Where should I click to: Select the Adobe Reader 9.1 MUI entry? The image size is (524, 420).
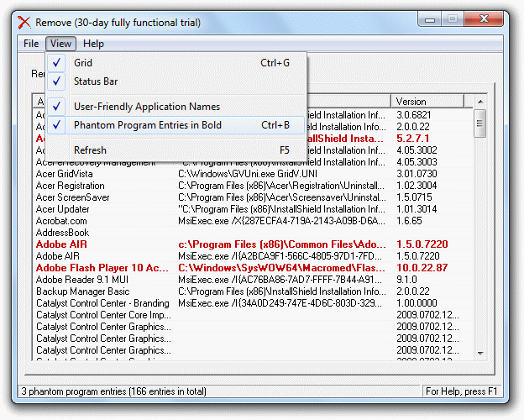point(82,280)
